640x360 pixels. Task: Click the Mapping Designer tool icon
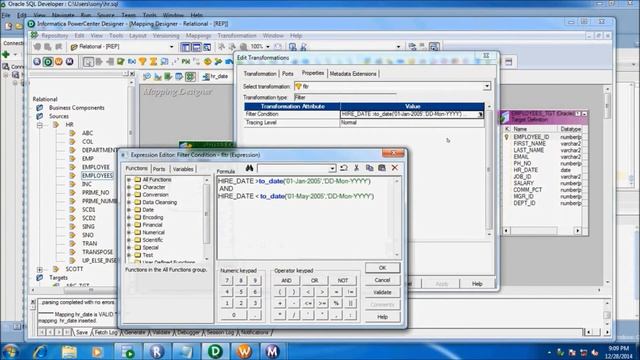[x=190, y=76]
